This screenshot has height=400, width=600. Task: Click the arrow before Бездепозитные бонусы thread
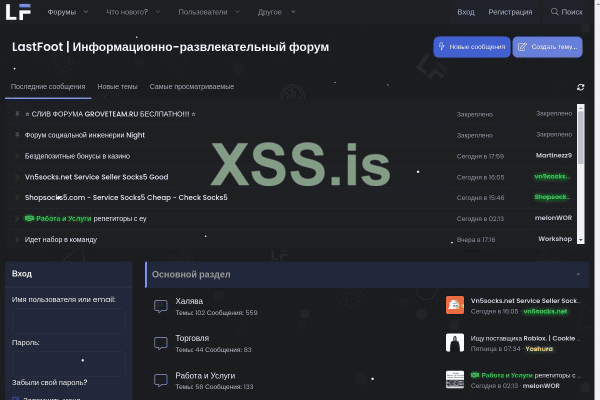pyautogui.click(x=17, y=156)
